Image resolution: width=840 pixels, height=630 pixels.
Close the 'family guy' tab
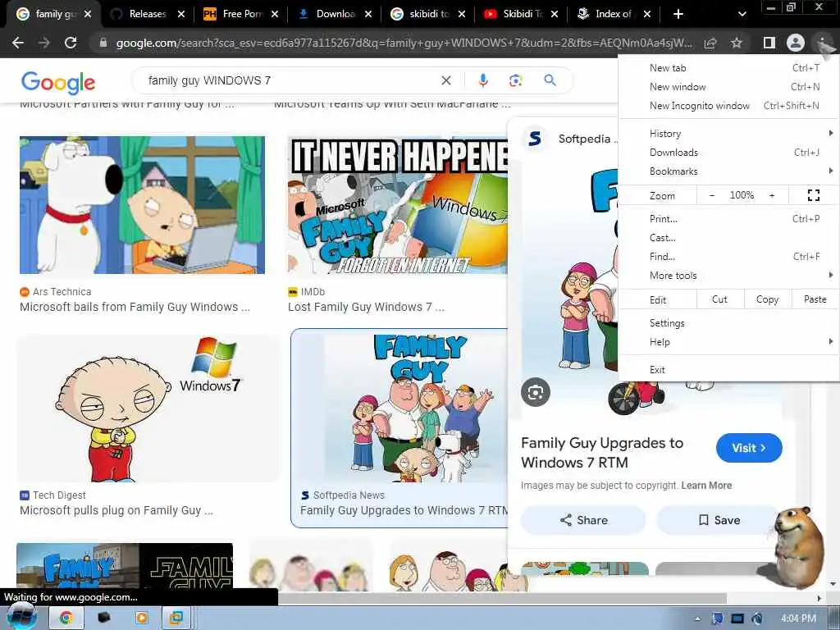pyautogui.click(x=88, y=14)
